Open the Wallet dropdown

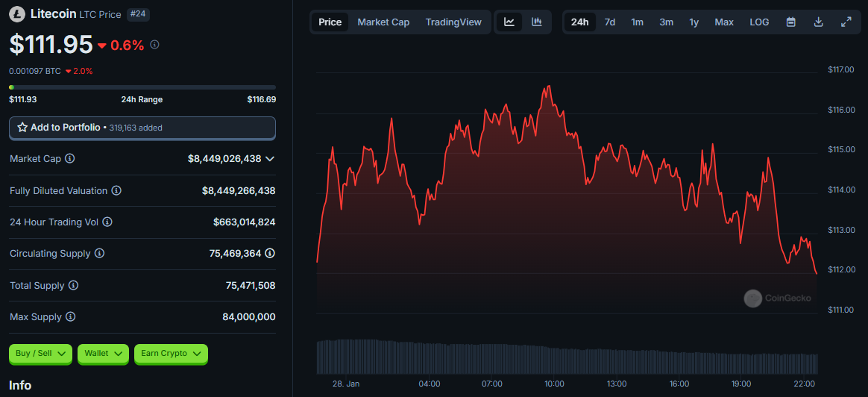coord(103,353)
